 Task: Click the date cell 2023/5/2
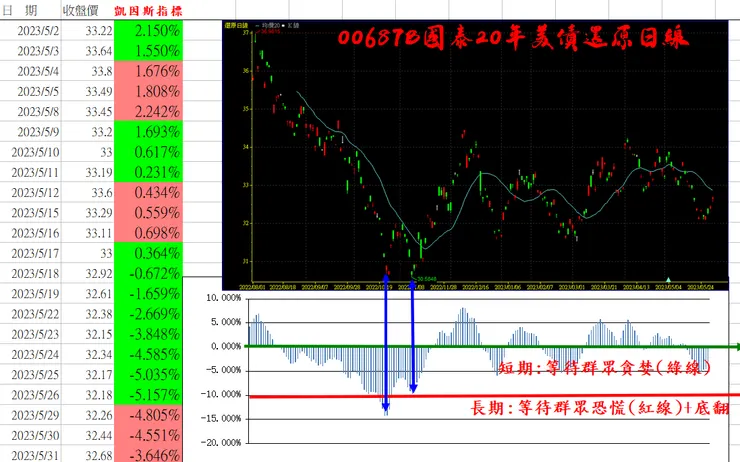[30, 31]
